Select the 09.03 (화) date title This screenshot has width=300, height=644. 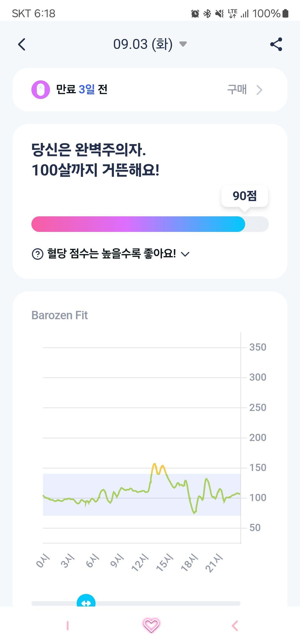143,44
